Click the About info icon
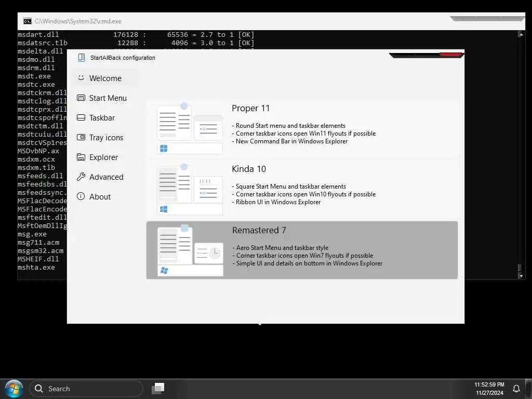 click(x=81, y=196)
